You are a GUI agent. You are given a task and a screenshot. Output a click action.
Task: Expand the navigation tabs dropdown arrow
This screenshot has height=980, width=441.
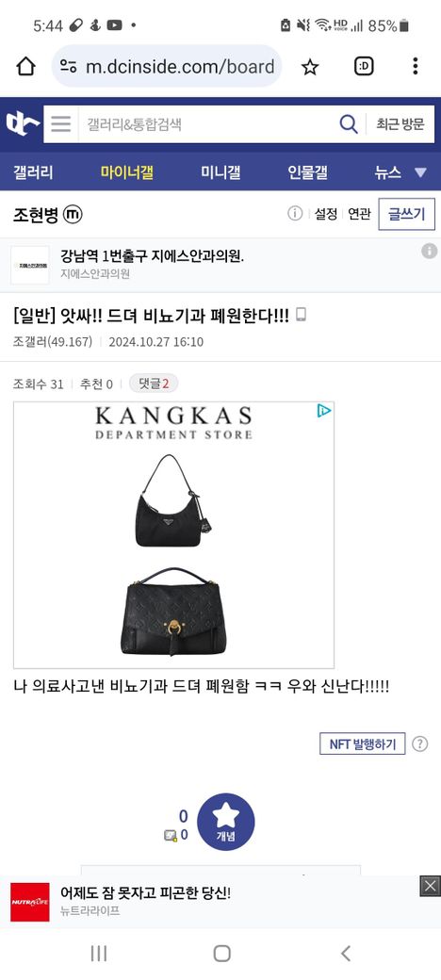click(420, 172)
